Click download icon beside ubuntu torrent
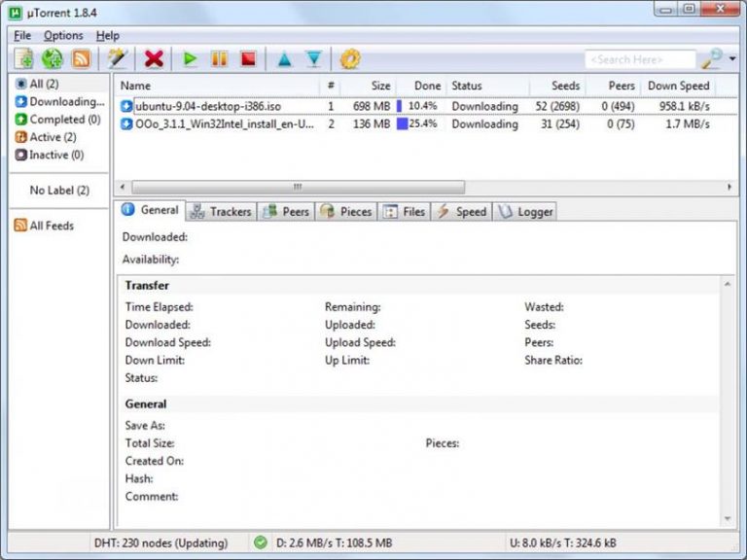This screenshot has height=560, width=747. [126, 106]
